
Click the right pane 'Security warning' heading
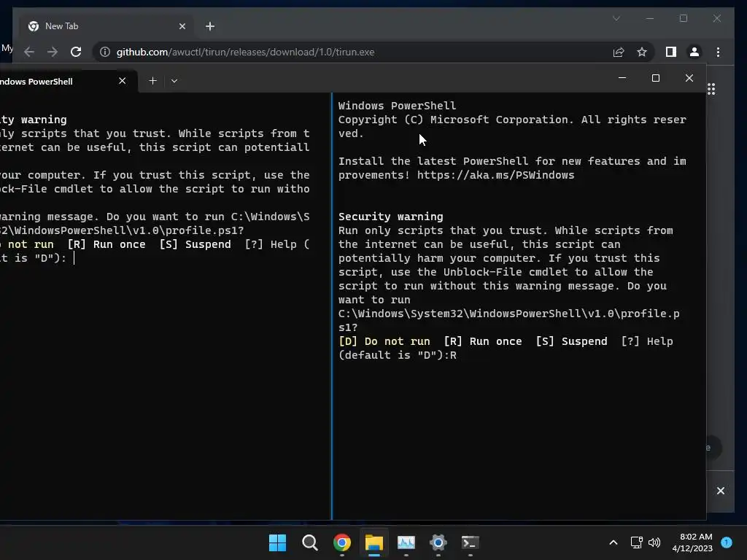(391, 217)
